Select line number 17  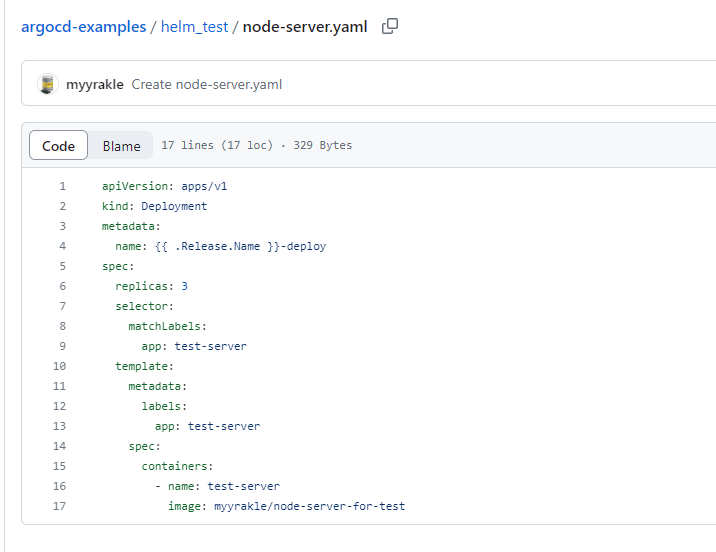[x=59, y=506]
